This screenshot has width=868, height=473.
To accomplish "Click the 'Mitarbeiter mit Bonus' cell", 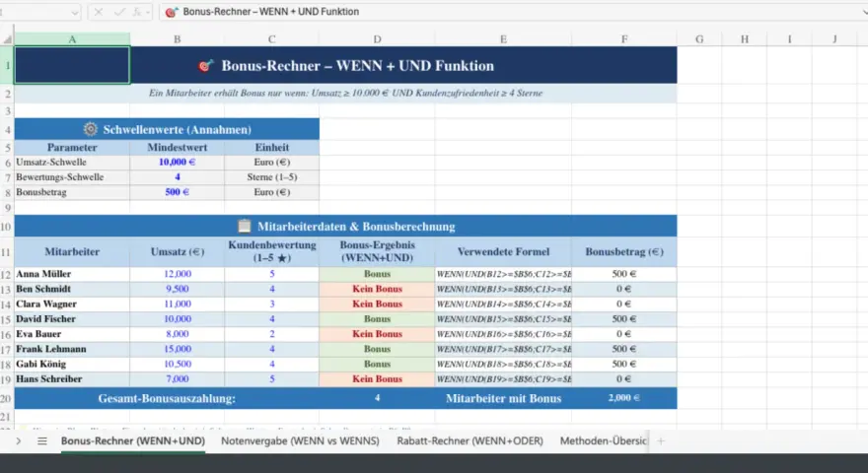I will pos(503,398).
